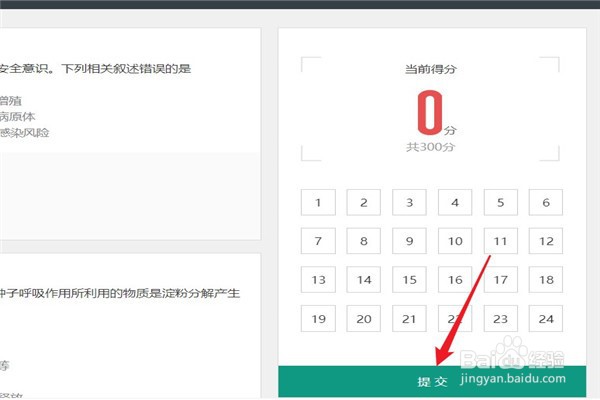The image size is (600, 400).
Task: Click the question text about 淀粉分解产生
Action: click(120, 293)
